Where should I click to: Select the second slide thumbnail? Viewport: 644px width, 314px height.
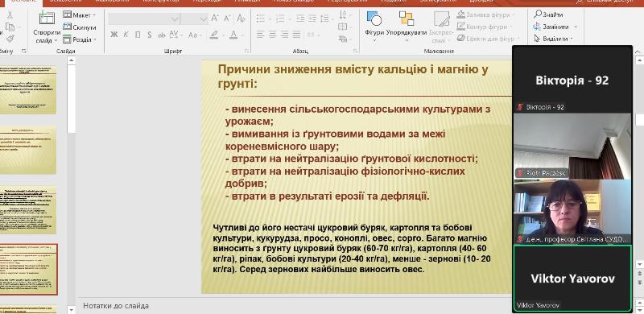point(28,150)
